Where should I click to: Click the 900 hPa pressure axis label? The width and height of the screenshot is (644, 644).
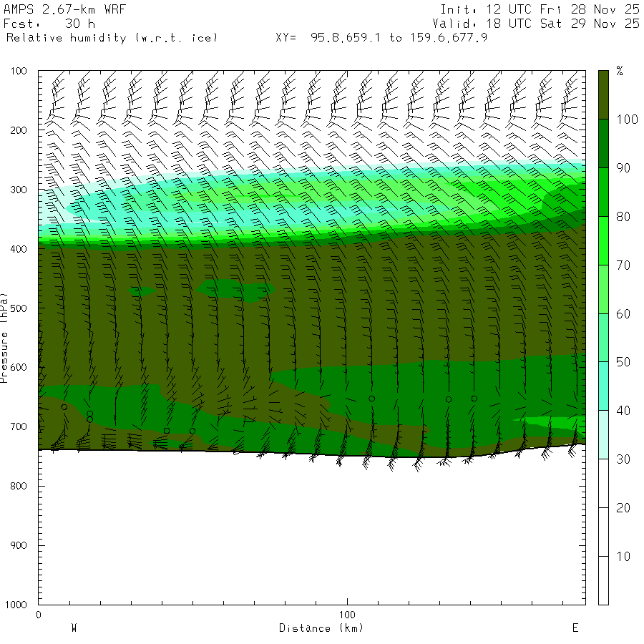[19, 545]
